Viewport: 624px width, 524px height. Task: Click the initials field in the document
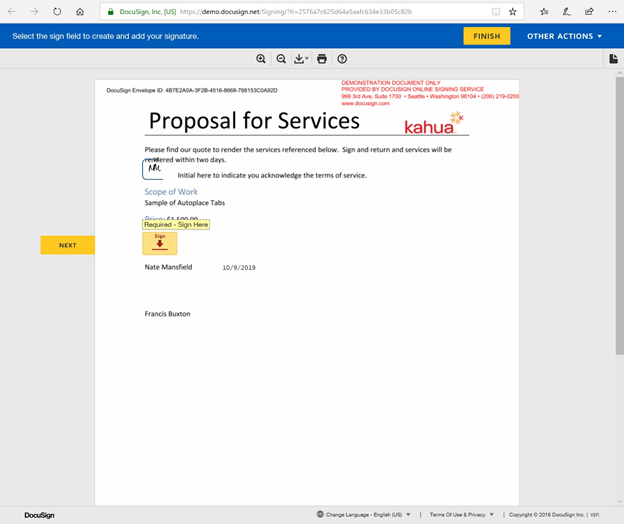tap(155, 170)
